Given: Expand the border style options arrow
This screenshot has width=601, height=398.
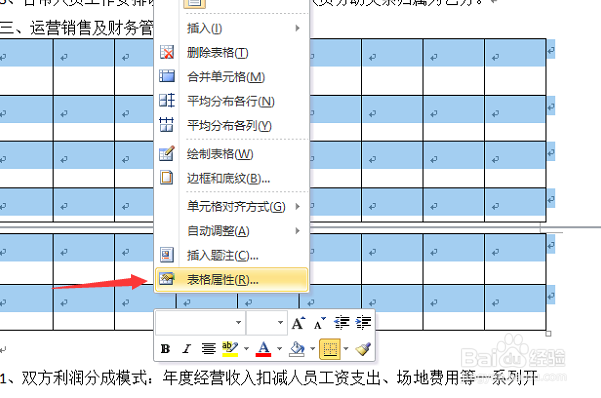Looking at the screenshot, I should coord(346,349).
